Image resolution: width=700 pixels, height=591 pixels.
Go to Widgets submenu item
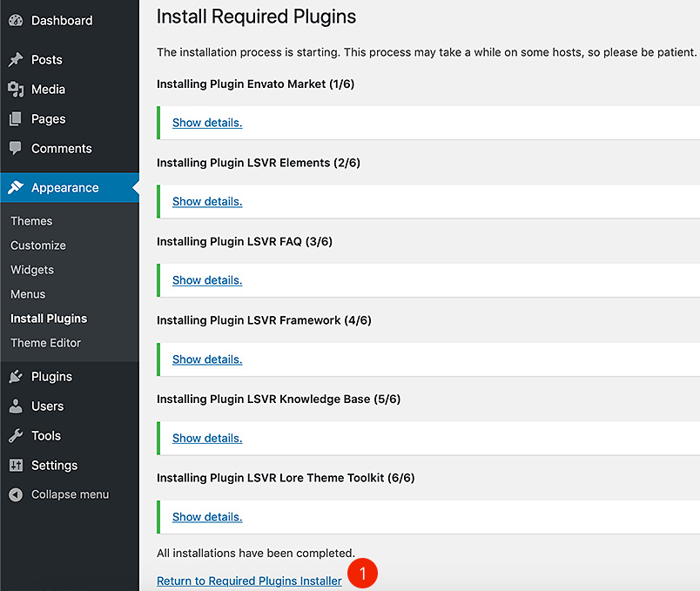point(32,270)
